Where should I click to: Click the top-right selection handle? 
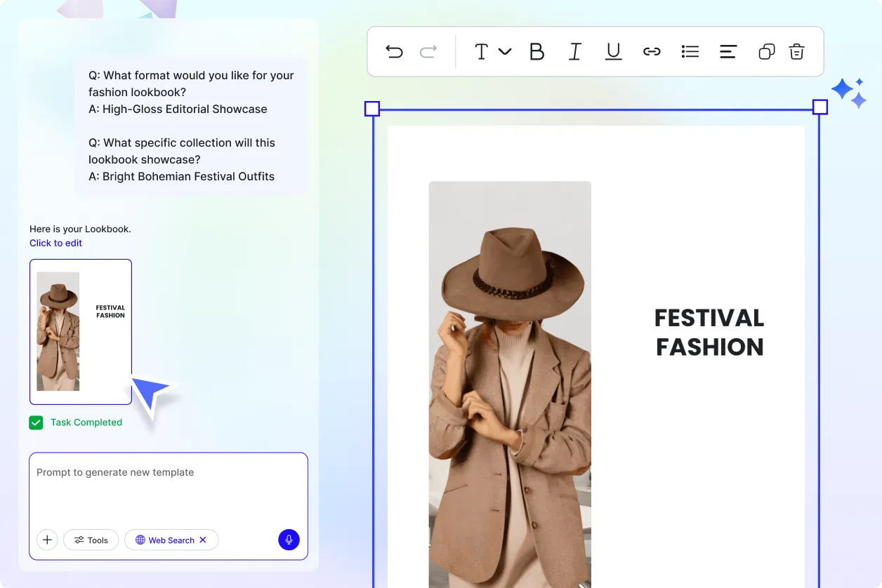820,107
